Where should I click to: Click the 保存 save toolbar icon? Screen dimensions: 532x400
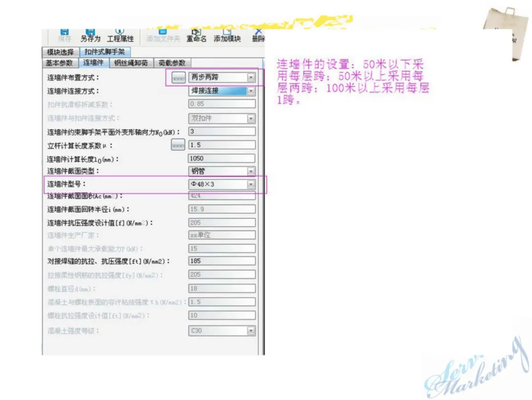[x=65, y=35]
